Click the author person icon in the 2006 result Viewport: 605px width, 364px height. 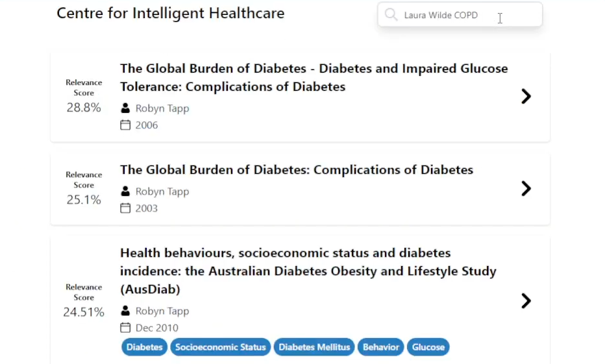pyautogui.click(x=126, y=108)
